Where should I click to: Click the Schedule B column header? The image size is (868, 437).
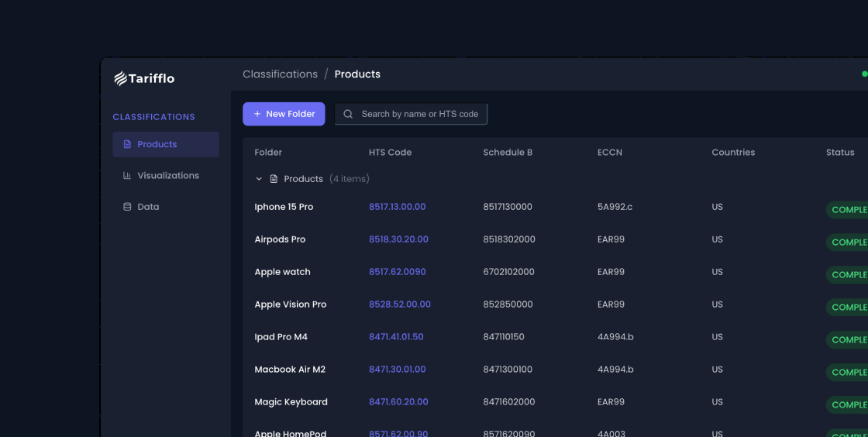coord(508,153)
